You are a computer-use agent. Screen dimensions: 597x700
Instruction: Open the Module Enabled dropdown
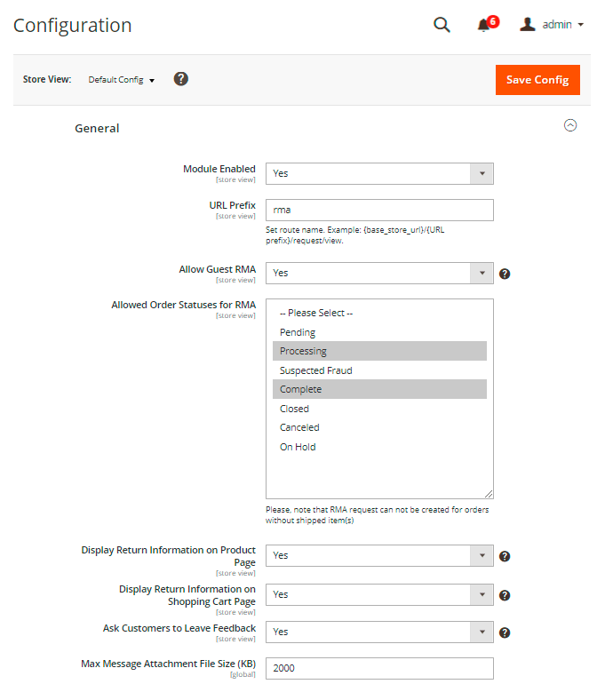tap(379, 173)
